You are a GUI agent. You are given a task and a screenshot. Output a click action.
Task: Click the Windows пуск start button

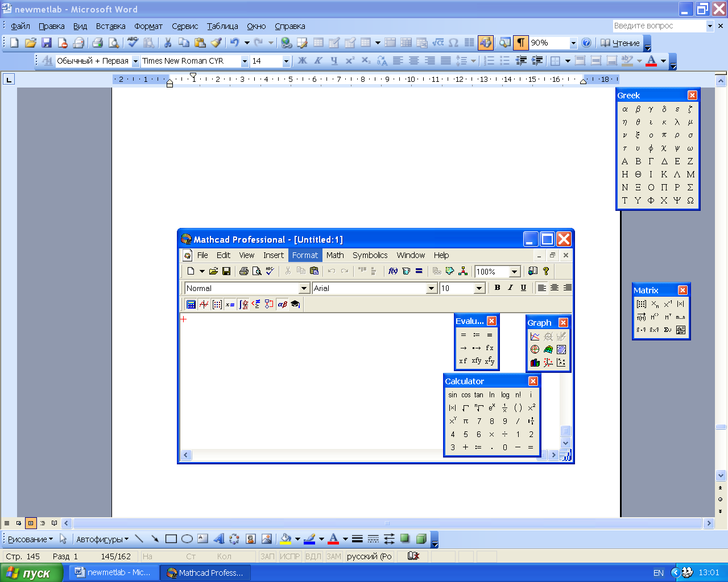point(32,573)
